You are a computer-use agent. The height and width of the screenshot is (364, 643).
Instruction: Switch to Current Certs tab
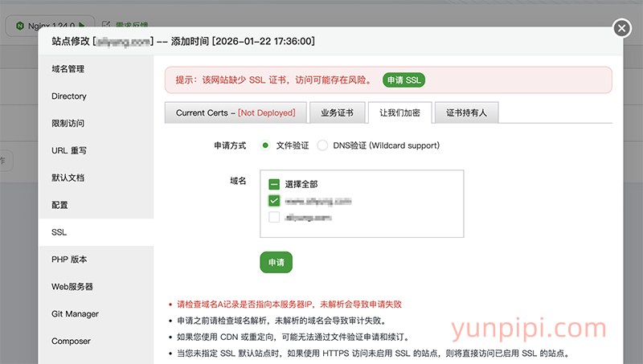[235, 112]
